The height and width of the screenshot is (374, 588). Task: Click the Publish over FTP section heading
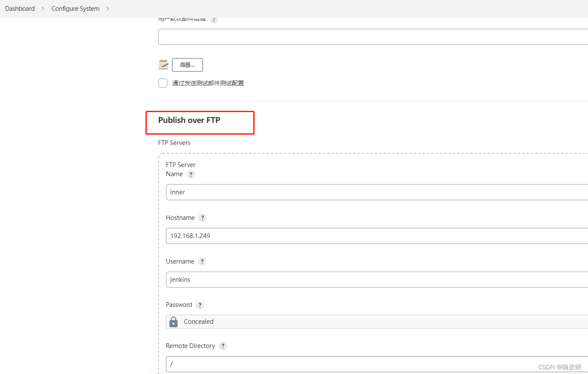pos(189,120)
